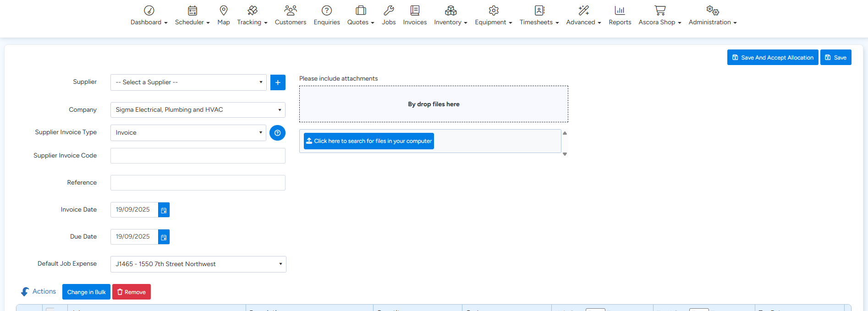Image resolution: width=868 pixels, height=311 pixels.
Task: Open the Dashboard menu
Action: click(x=149, y=15)
